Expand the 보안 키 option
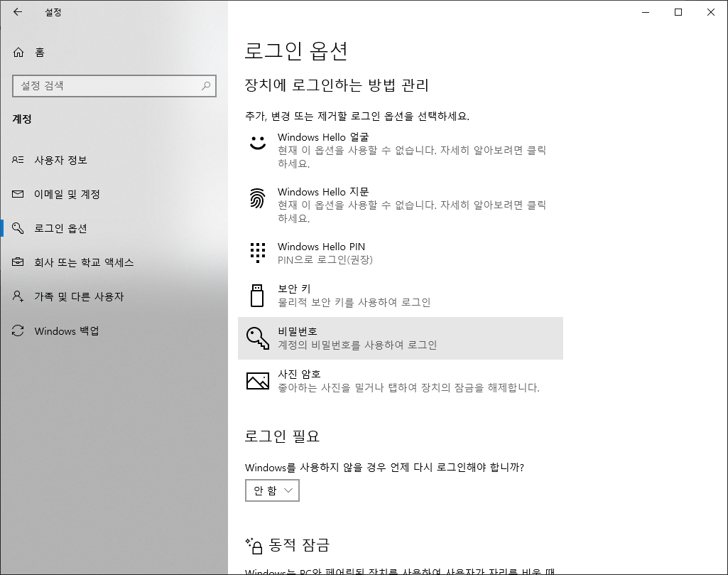Image resolution: width=728 pixels, height=575 pixels. coord(400,296)
